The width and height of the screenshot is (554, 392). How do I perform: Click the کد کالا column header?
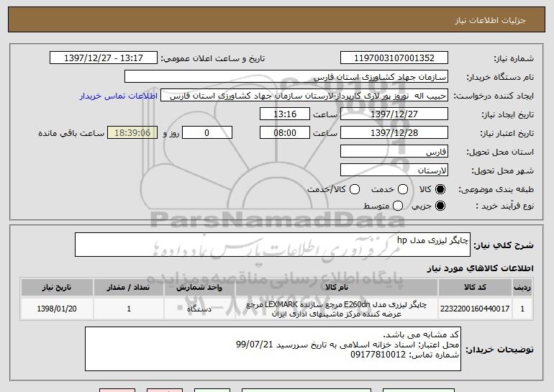click(x=475, y=288)
